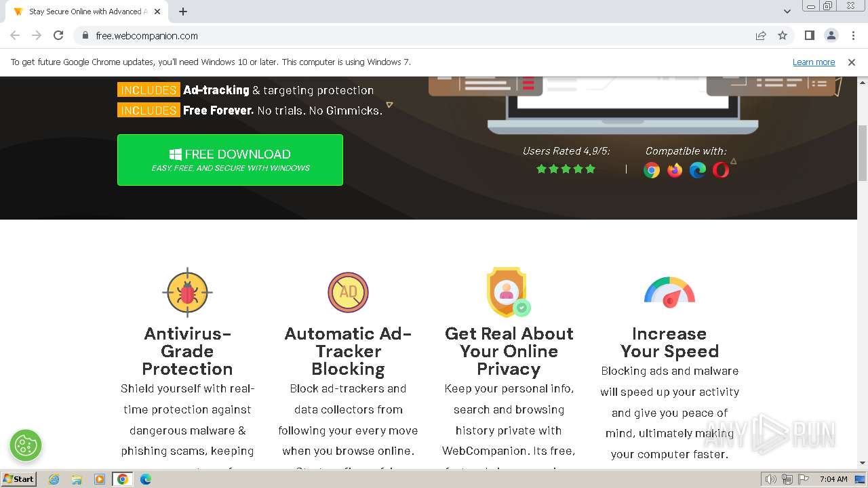Click the Antivirus-Grade Protection heading
The width and height of the screenshot is (868, 488).
coord(188,351)
